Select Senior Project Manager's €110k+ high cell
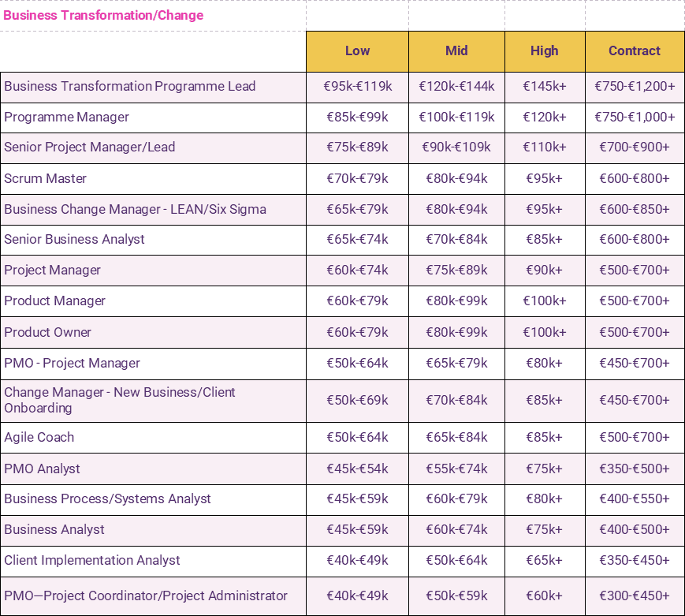This screenshot has height=616, width=685. pos(544,147)
